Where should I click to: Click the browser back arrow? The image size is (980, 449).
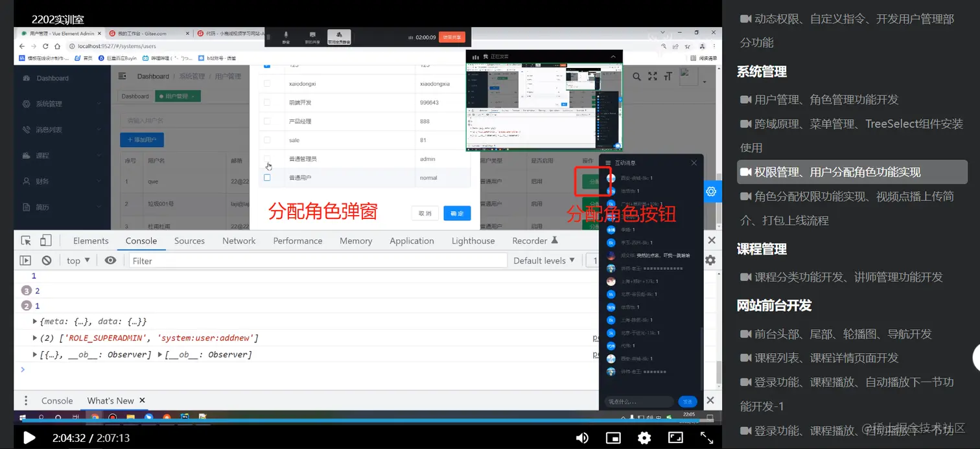(22, 46)
